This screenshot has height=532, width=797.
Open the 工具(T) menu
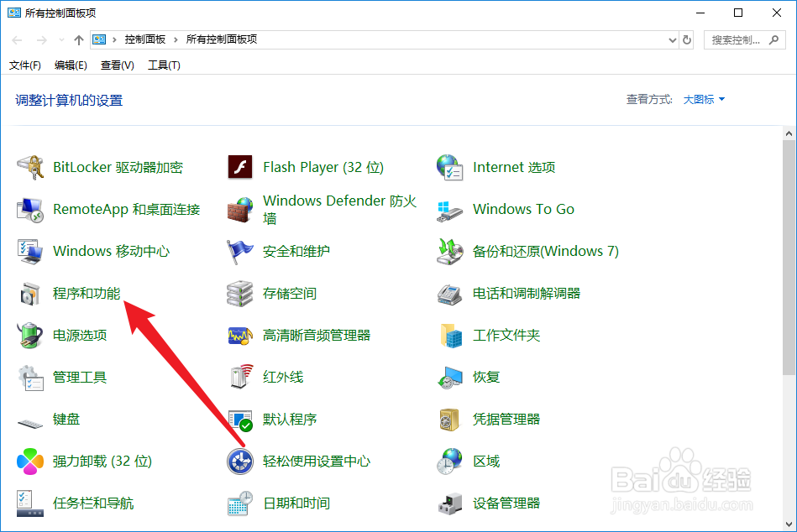point(164,65)
